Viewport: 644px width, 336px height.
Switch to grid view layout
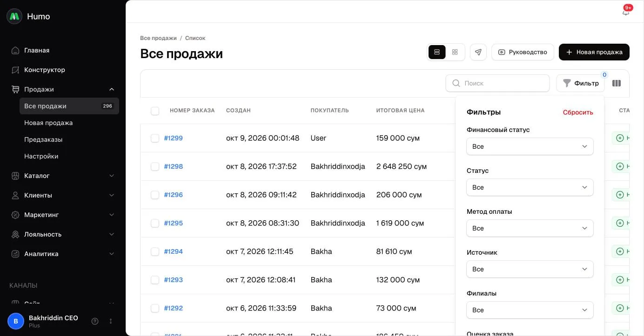tap(455, 52)
